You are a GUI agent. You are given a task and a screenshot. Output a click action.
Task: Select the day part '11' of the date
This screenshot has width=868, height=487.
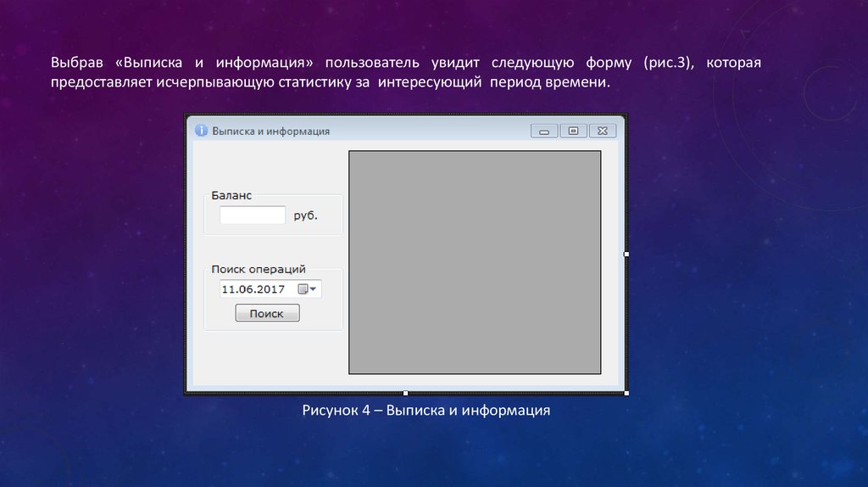click(x=228, y=289)
